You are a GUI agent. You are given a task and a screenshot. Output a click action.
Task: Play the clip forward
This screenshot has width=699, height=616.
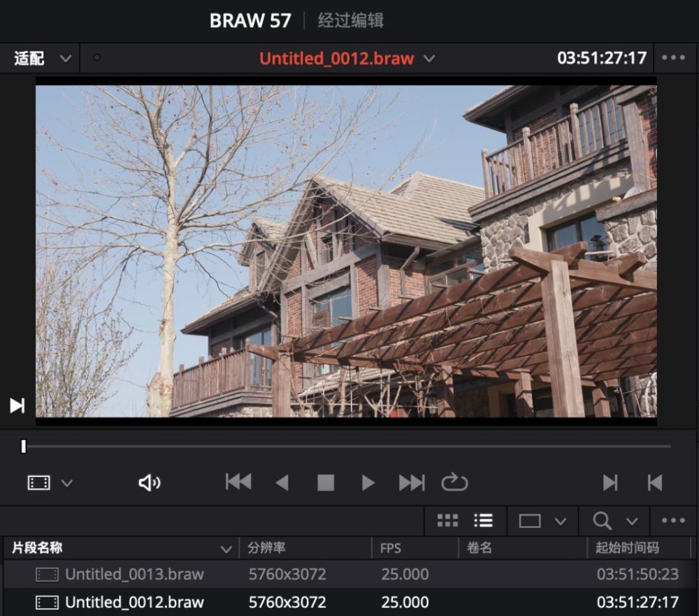click(x=368, y=482)
